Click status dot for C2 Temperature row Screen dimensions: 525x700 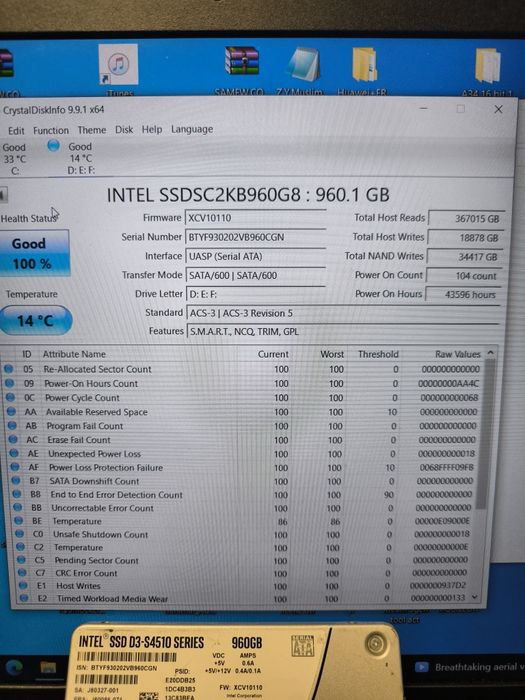coord(20,546)
